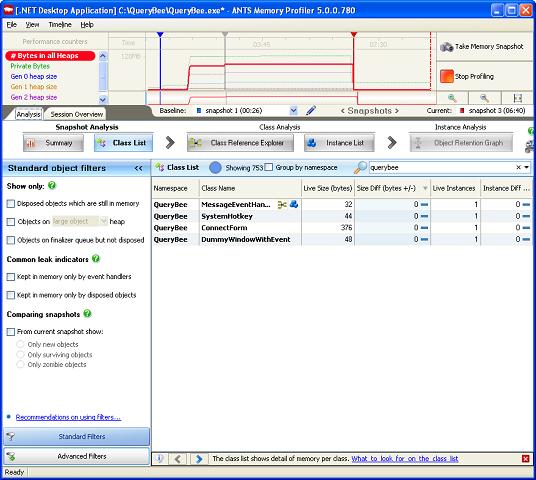Click the red Stop Profiling icon

tap(446, 76)
